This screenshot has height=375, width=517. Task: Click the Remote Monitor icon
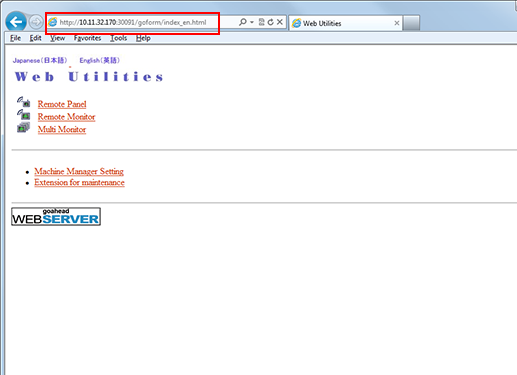click(x=23, y=115)
